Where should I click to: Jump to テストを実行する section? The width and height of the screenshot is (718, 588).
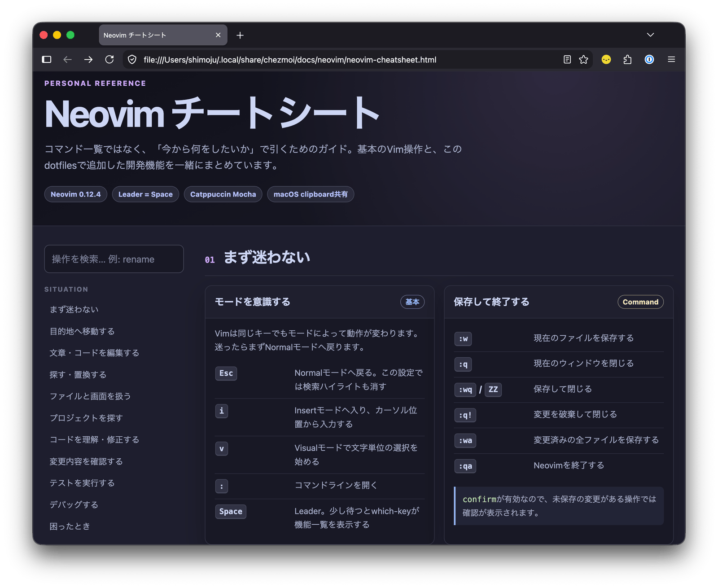[82, 483]
